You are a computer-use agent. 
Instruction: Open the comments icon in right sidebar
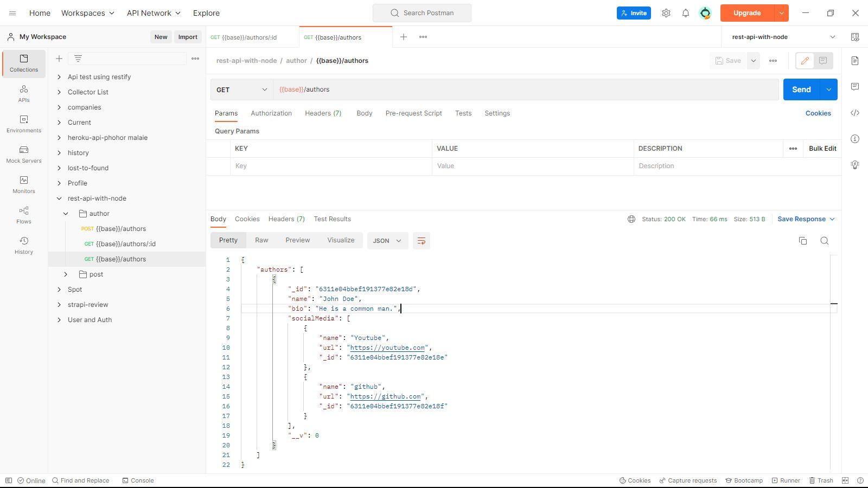855,87
